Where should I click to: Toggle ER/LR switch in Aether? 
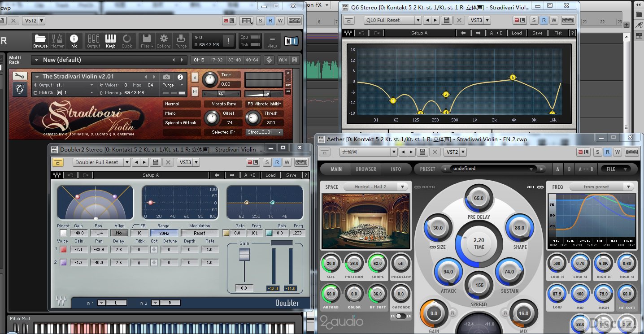pos(400,316)
